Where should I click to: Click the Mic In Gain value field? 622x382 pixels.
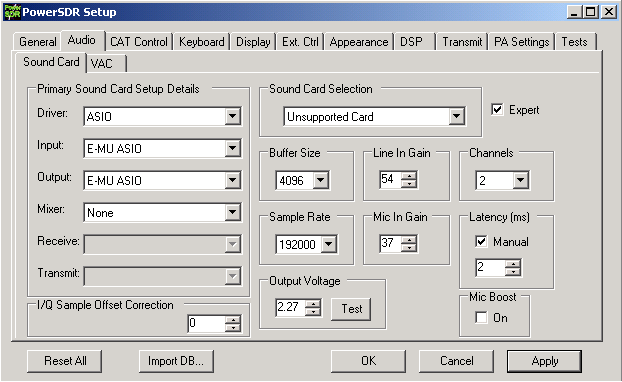point(391,243)
